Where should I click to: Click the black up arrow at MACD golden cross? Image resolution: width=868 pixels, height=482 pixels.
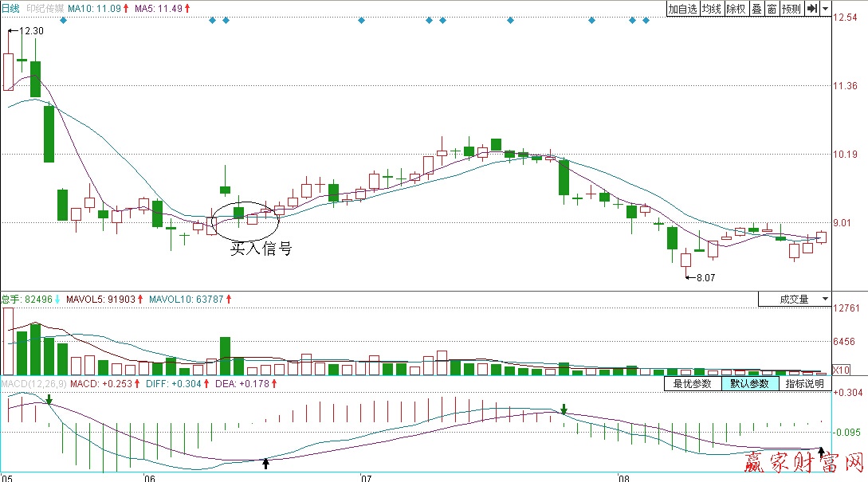point(266,462)
